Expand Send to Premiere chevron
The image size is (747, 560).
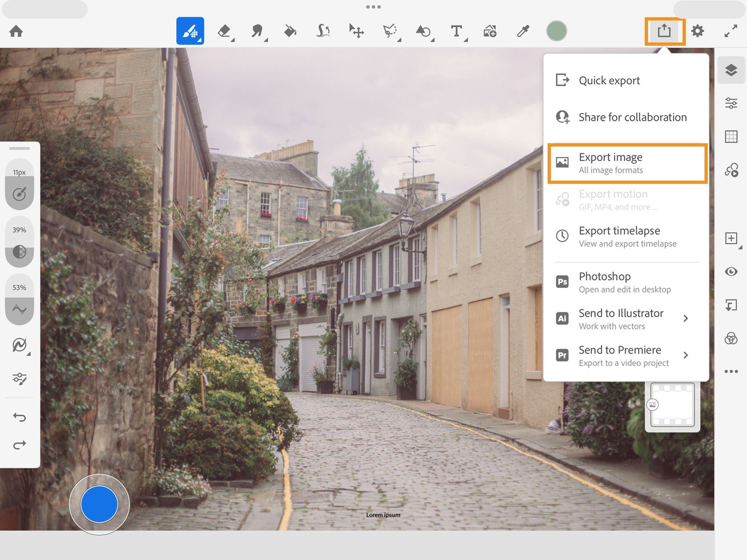click(x=686, y=356)
